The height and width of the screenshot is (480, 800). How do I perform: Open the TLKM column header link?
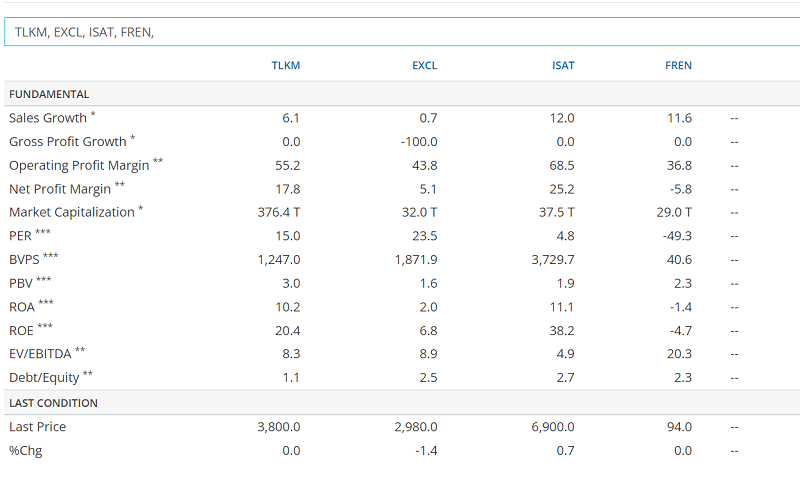point(286,65)
